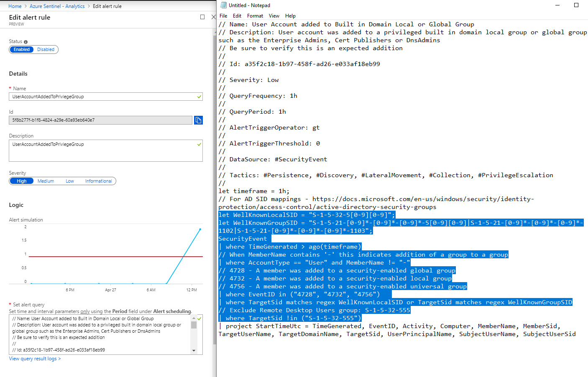Minimize the Notepad window

pos(557,5)
